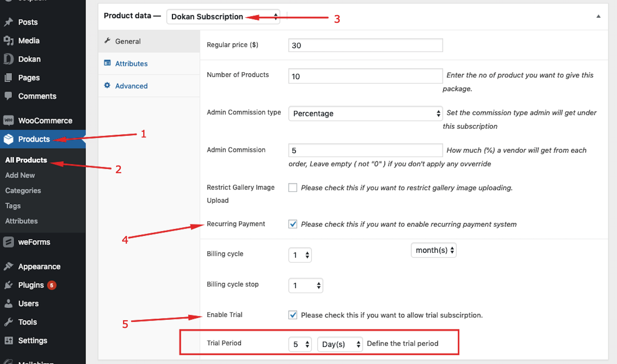Open the Comments menu label
The image size is (617, 364).
pos(37,96)
